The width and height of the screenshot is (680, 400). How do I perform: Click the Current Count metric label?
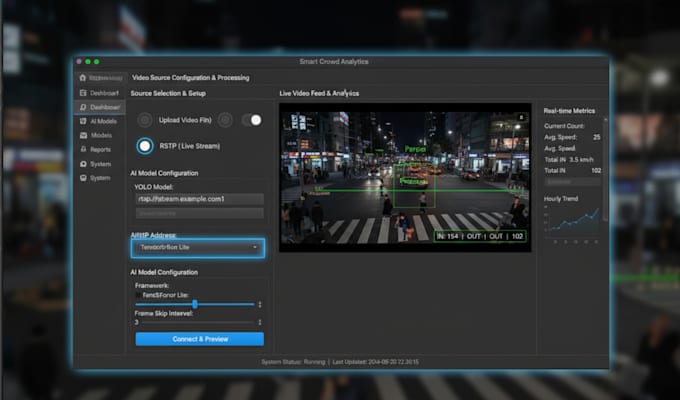[x=564, y=126]
